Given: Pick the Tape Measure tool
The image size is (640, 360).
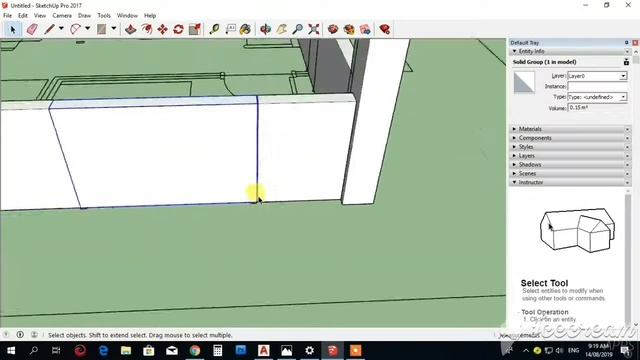Looking at the screenshot, I should click(214, 29).
